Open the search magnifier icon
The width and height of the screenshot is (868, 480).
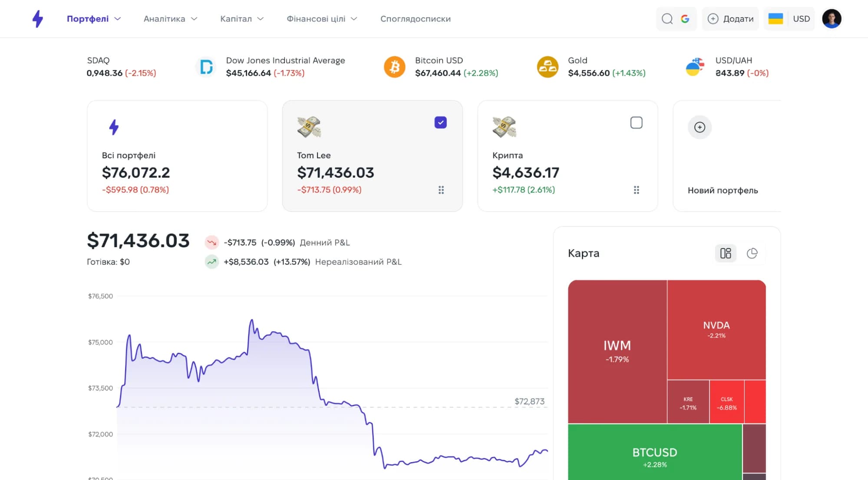click(667, 19)
